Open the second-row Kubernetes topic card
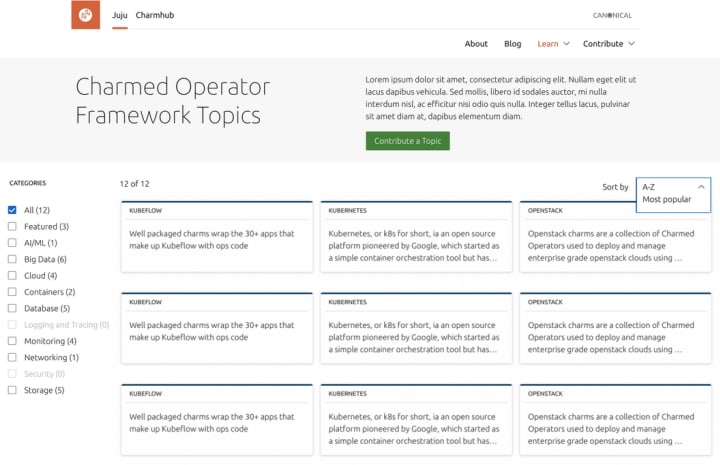This screenshot has width=720, height=465. 416,328
